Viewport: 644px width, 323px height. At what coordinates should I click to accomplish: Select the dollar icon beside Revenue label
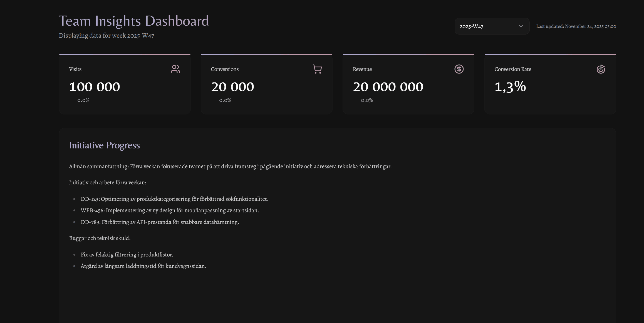pyautogui.click(x=459, y=69)
